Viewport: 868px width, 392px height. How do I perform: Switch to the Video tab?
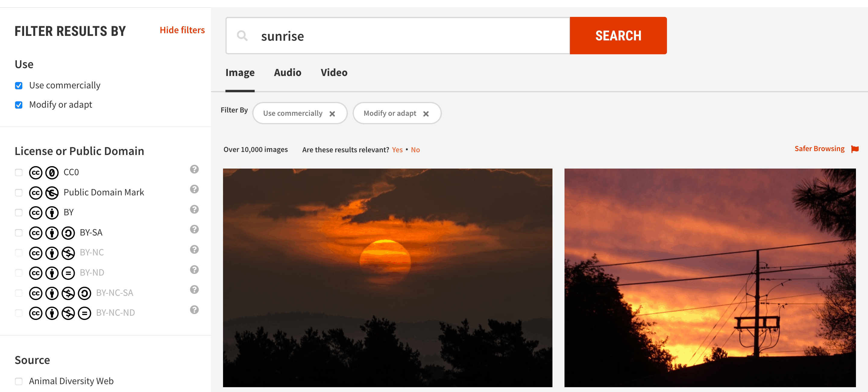click(334, 73)
